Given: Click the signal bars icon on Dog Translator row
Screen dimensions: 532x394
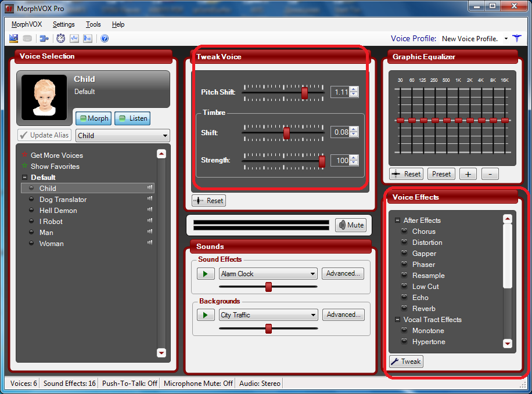Looking at the screenshot, I should pyautogui.click(x=150, y=198).
